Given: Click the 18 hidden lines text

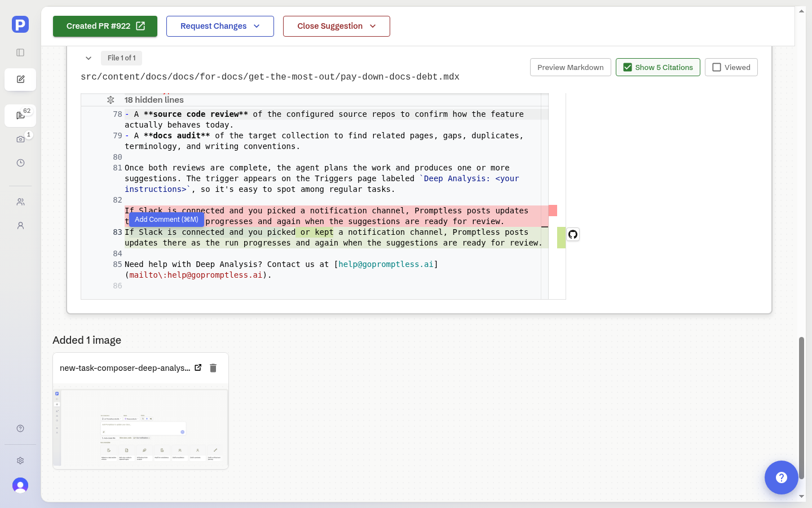Looking at the screenshot, I should [154, 100].
